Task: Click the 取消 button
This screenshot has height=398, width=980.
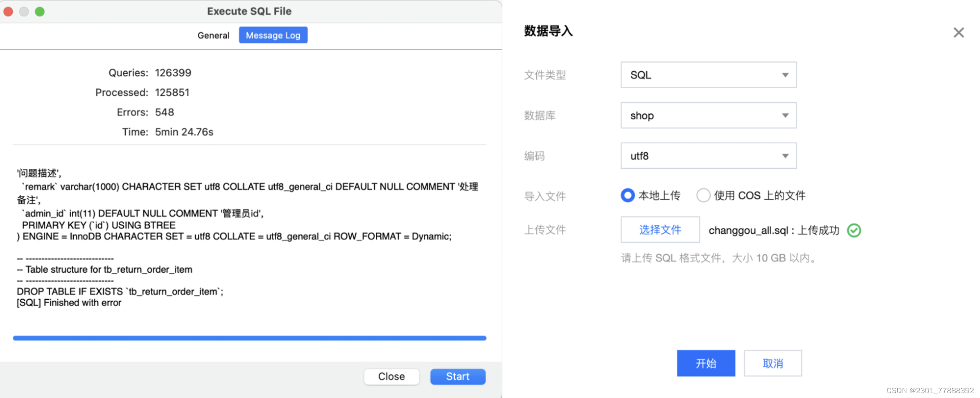Action: 773,363
